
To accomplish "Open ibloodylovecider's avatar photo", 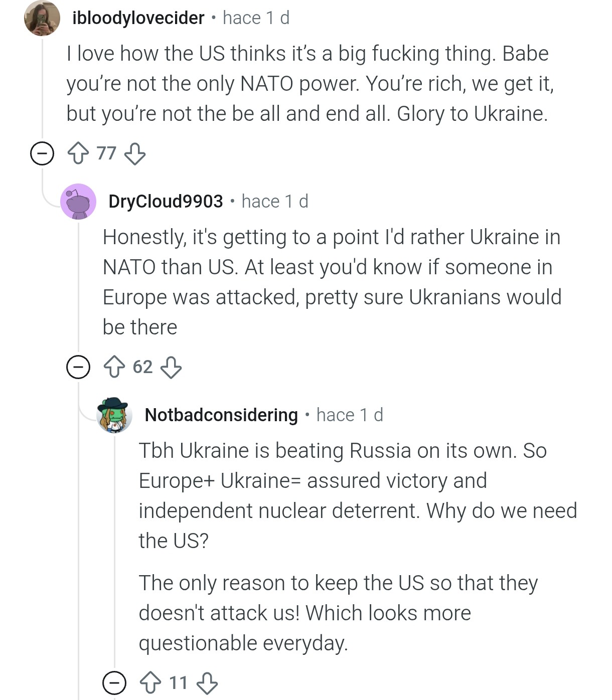I will click(x=42, y=18).
